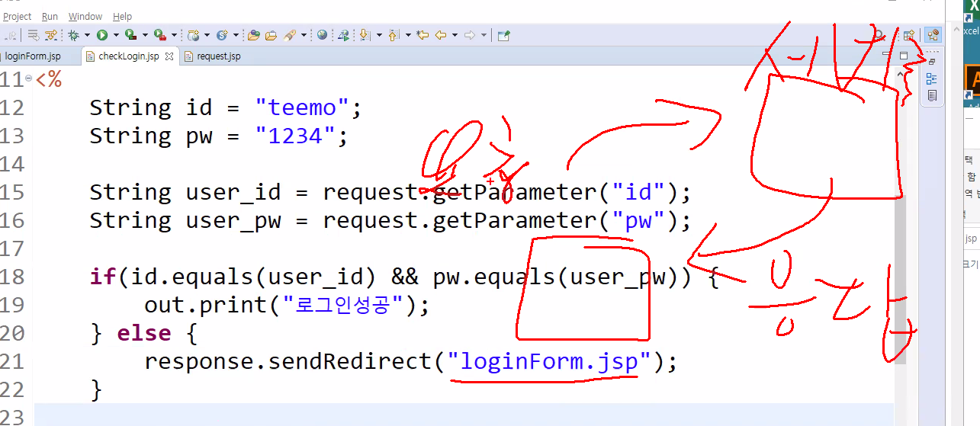Toggle the Pin Editor icon
The width and height of the screenshot is (980, 426).
click(x=503, y=35)
